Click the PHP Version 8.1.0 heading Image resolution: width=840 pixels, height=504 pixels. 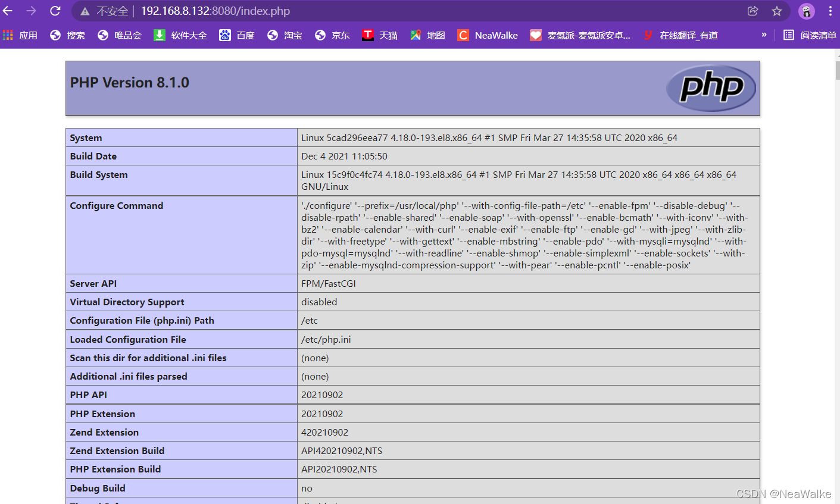(130, 83)
